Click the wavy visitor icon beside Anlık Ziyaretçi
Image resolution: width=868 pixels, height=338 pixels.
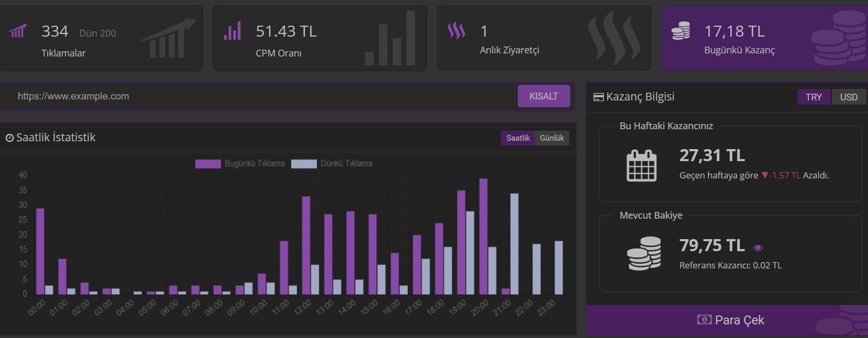[457, 31]
